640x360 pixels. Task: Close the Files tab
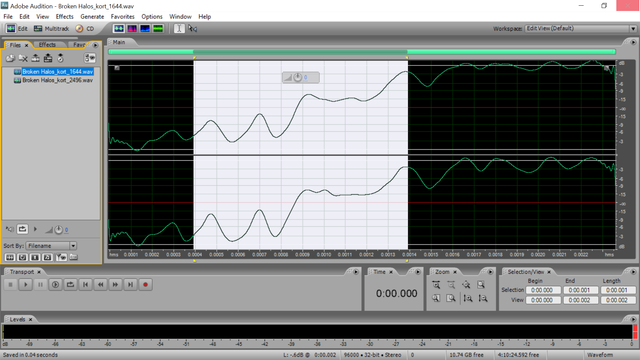27,45
